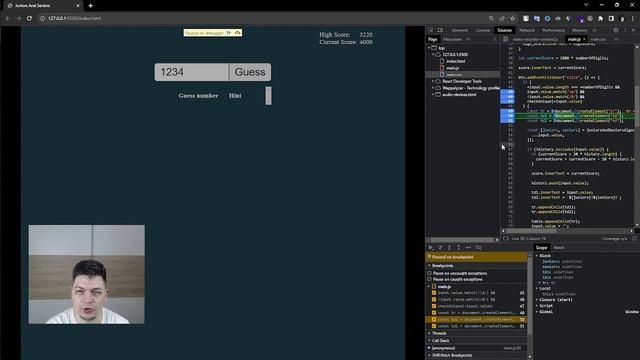640x360 pixels.
Task: Resume script from the paused overlay
Action: 229,33
